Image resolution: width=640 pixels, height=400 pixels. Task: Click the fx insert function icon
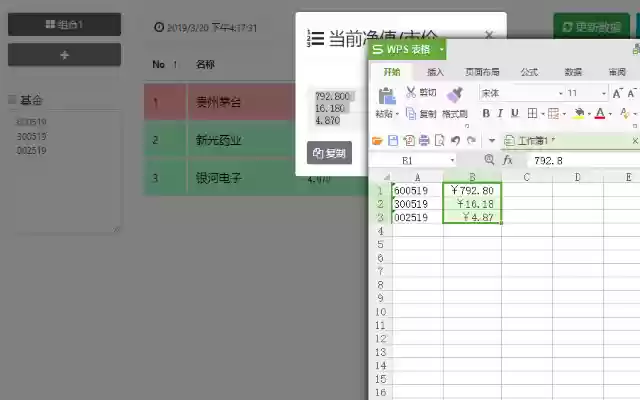507,160
